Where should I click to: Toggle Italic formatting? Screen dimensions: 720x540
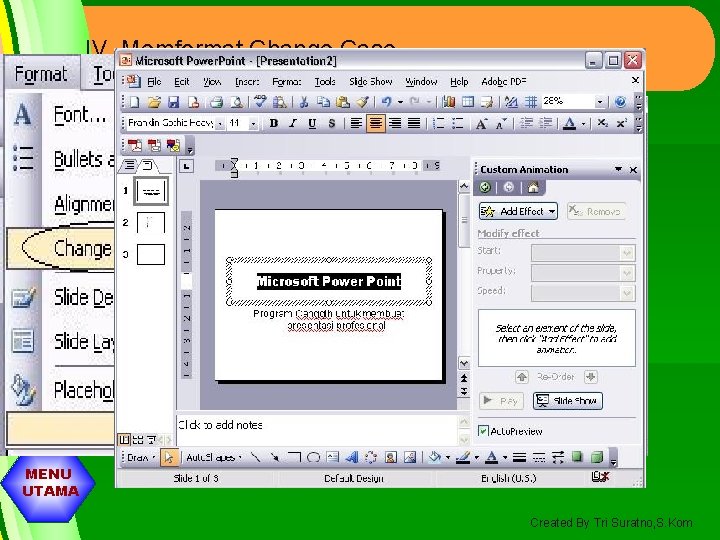click(x=293, y=123)
